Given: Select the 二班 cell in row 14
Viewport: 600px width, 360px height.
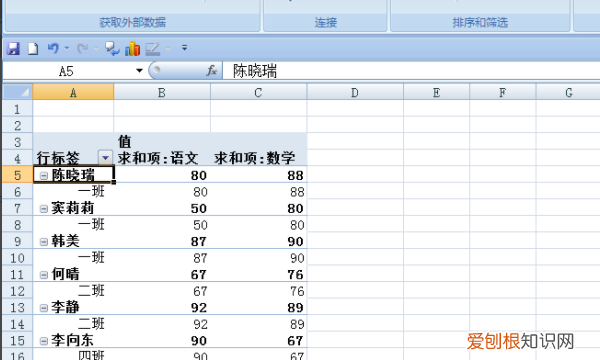Looking at the screenshot, I should click(x=73, y=324).
